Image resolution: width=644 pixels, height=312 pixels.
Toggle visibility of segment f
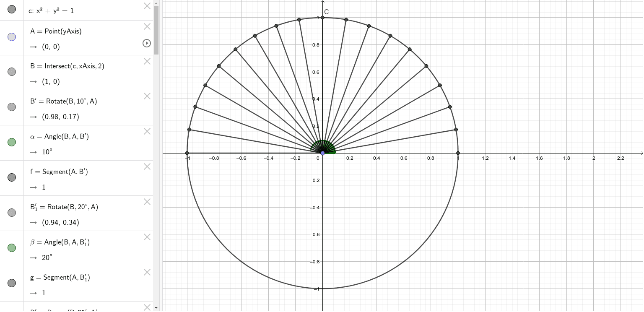pyautogui.click(x=12, y=177)
